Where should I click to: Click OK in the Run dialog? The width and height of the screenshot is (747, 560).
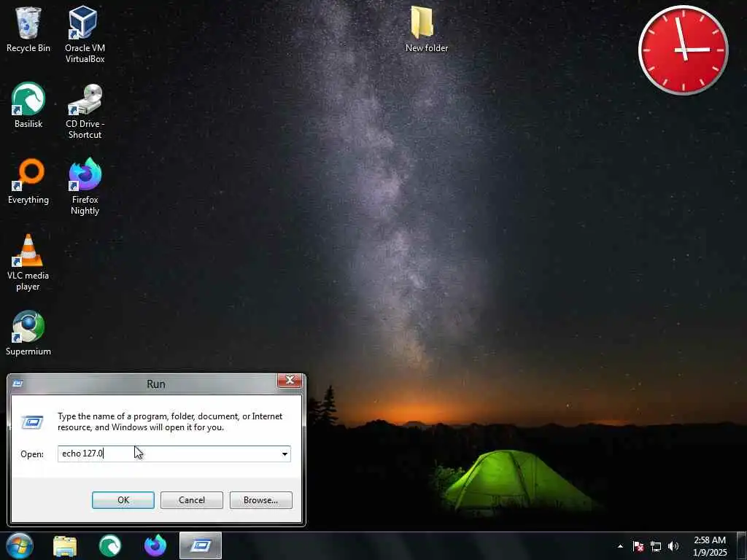(123, 500)
